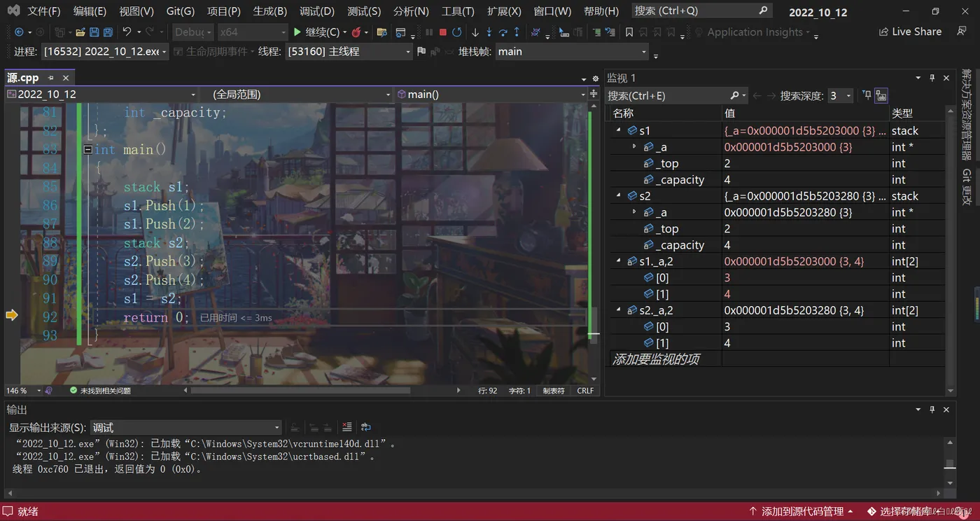Open the search depth (搜索深度) dropdown
The image size is (980, 521).
click(840, 96)
